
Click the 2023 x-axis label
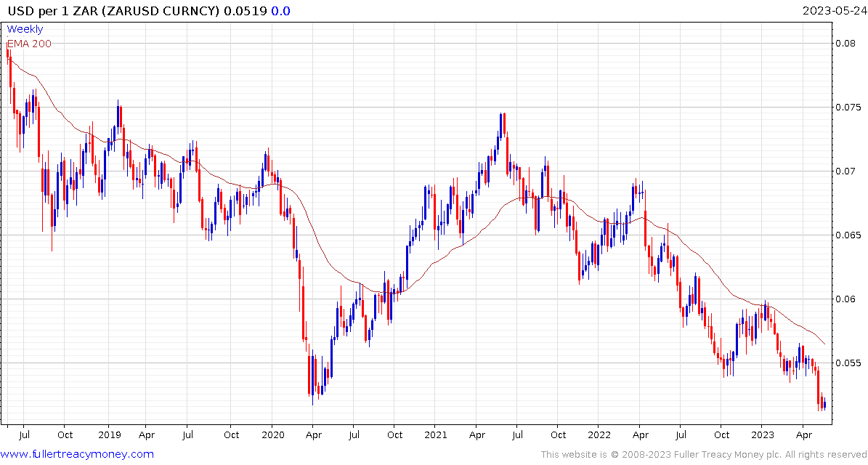[x=762, y=434]
